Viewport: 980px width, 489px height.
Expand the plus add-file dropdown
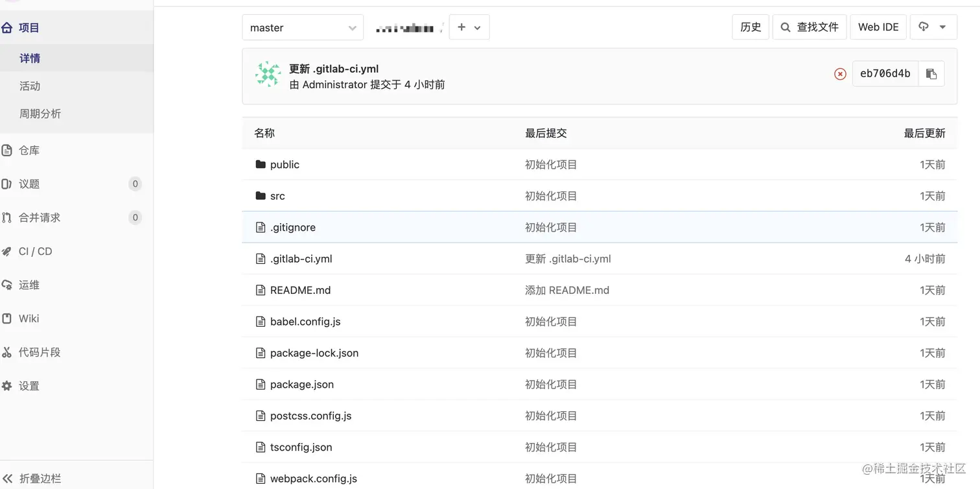(x=469, y=27)
